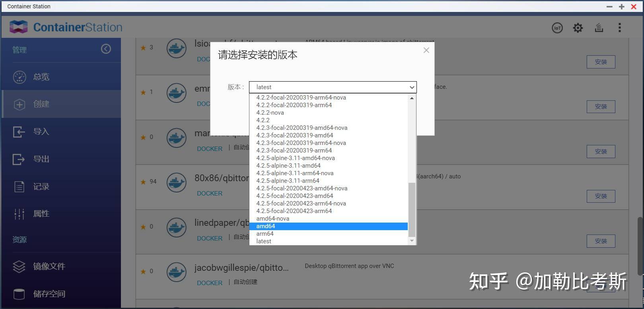
Task: Click Docker icon of linedpaper image
Action: tap(177, 228)
